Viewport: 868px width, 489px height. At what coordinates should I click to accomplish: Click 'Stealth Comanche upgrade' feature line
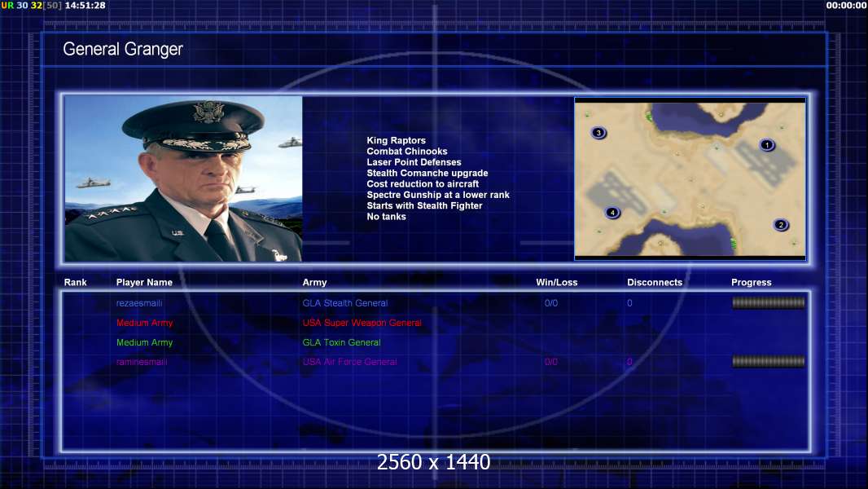[427, 173]
